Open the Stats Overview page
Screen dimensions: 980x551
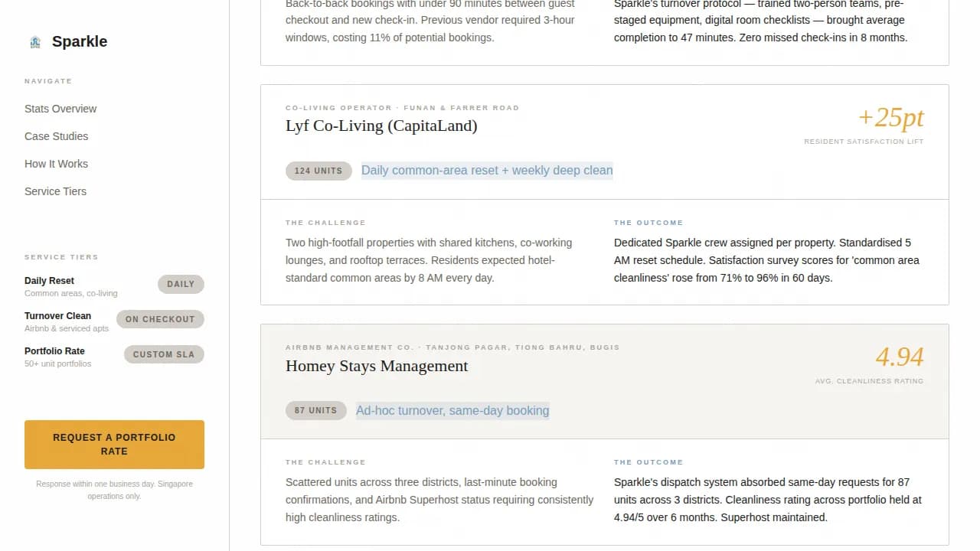tap(60, 109)
